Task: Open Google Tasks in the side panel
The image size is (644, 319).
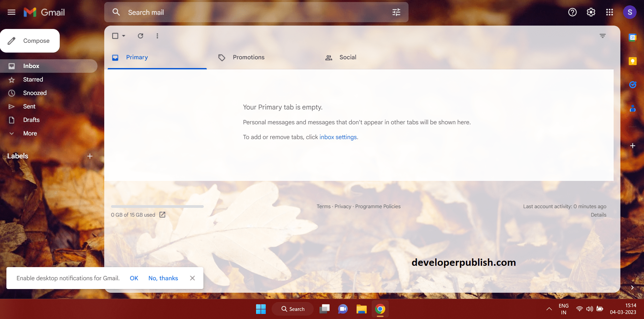Action: 633,85
